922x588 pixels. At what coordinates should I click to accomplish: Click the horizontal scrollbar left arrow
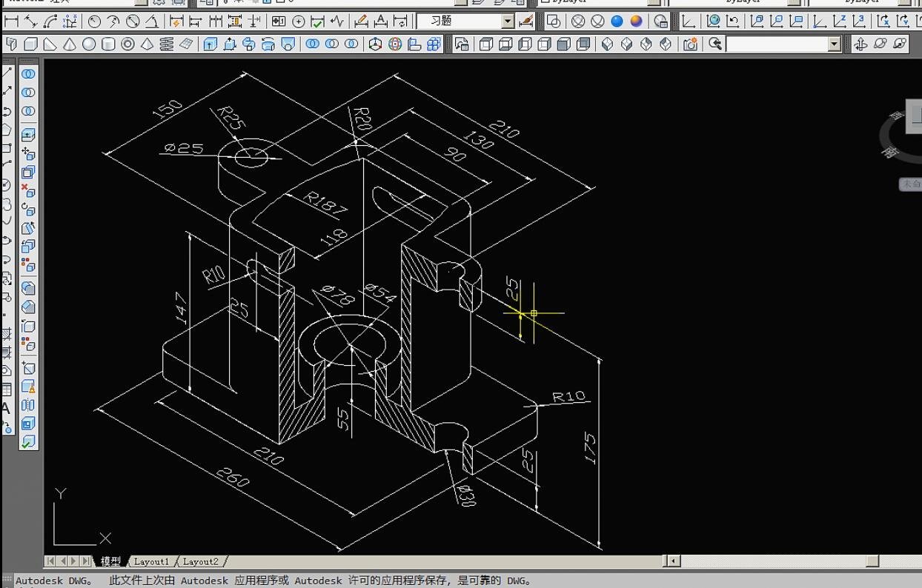[x=674, y=561]
